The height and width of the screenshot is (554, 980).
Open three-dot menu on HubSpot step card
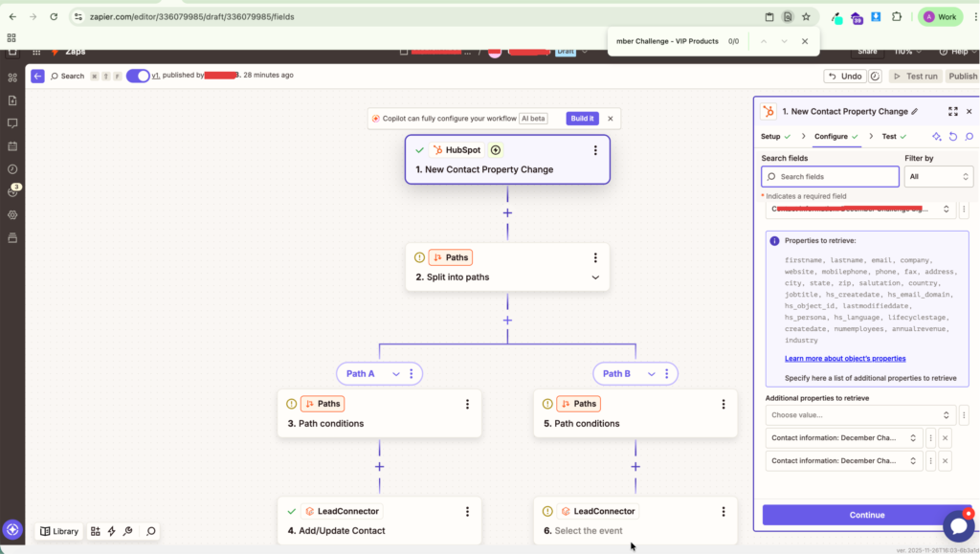pyautogui.click(x=595, y=150)
